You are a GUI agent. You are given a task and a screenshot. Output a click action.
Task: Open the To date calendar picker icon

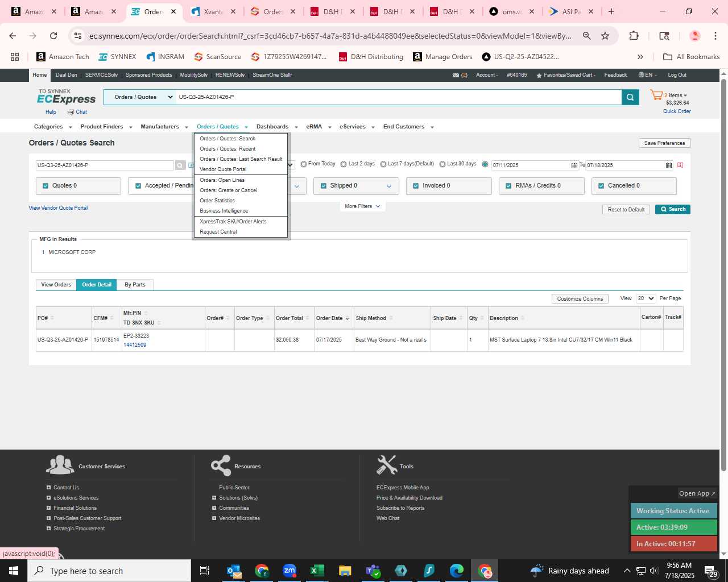(x=668, y=165)
